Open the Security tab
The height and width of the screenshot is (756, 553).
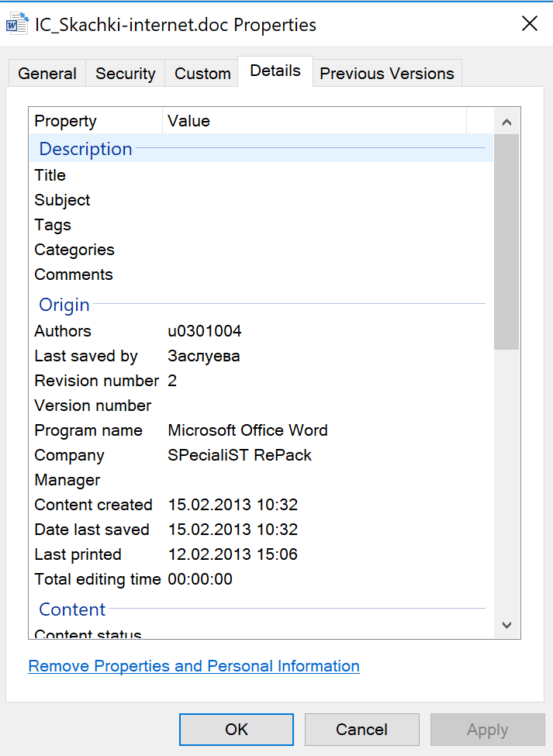(x=125, y=74)
